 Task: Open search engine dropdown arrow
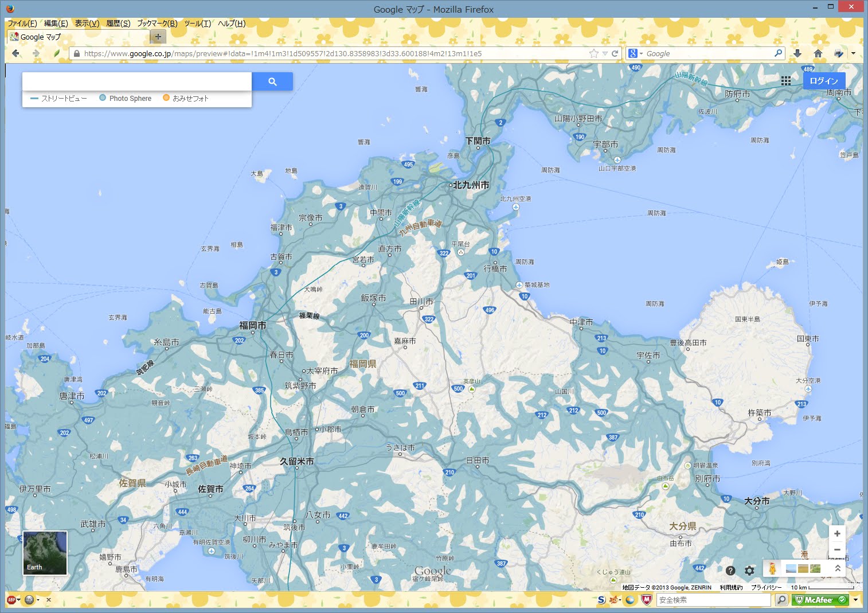click(x=642, y=53)
